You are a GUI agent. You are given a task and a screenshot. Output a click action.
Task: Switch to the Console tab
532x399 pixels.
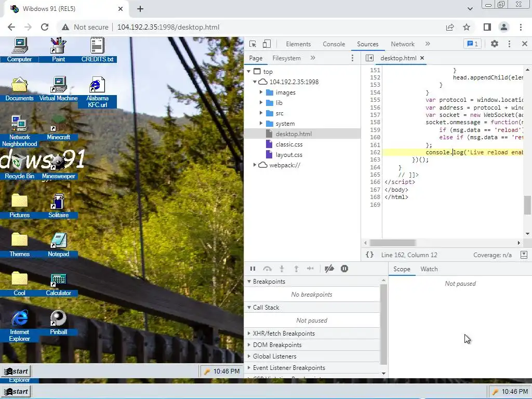tap(334, 44)
